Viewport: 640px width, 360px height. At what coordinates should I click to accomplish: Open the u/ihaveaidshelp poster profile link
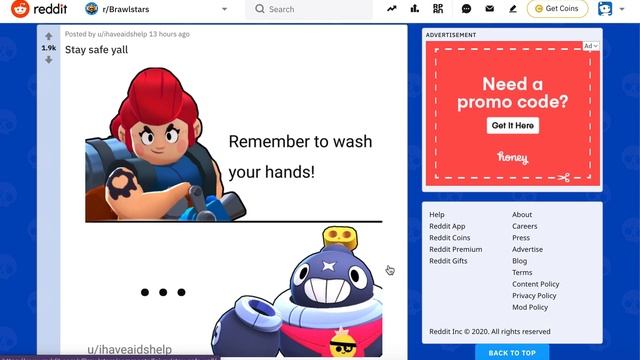[122, 34]
